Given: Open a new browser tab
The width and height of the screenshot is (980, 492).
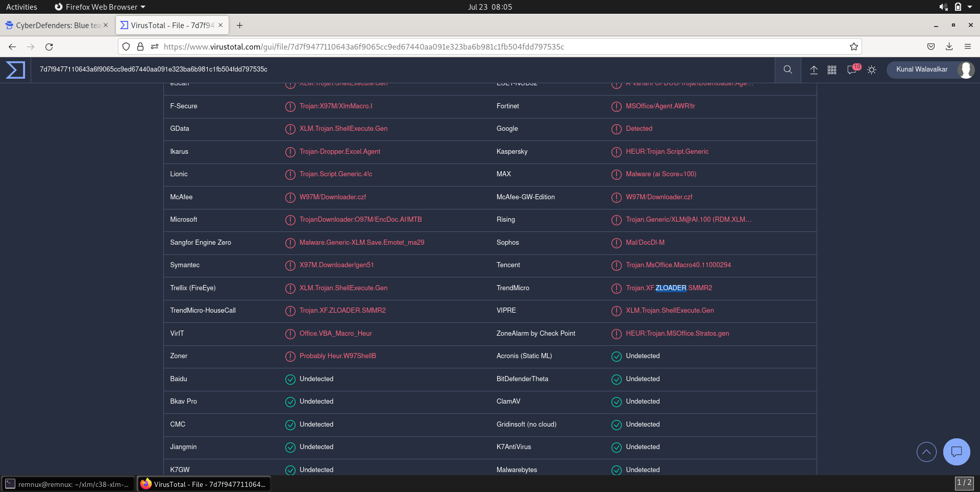Looking at the screenshot, I should click(239, 25).
